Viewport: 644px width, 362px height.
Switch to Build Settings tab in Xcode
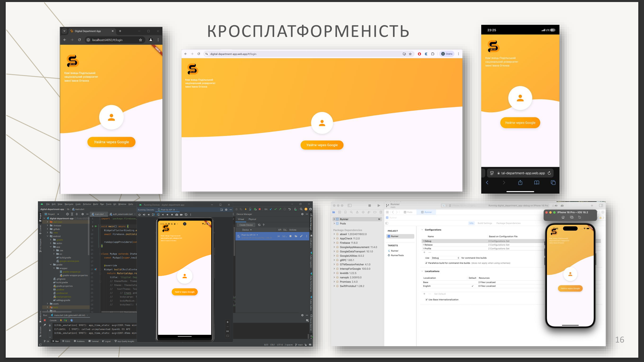[485, 223]
